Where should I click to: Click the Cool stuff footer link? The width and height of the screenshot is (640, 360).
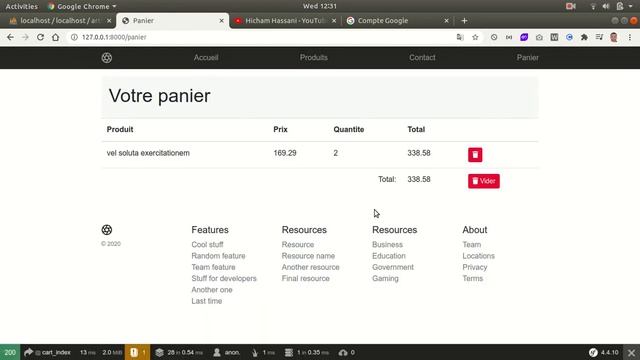pos(207,244)
